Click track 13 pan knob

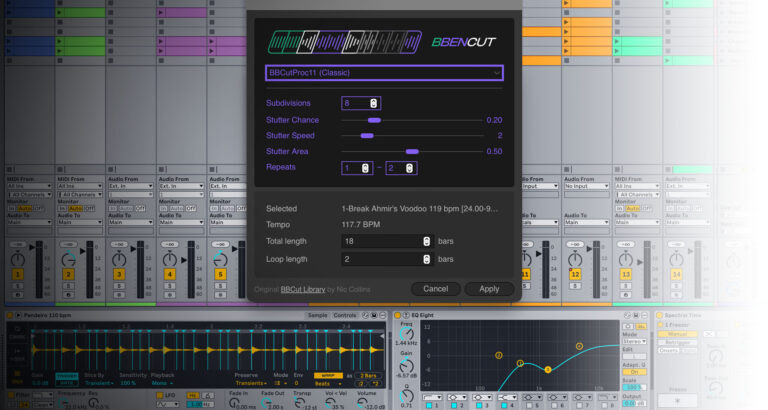(625, 259)
